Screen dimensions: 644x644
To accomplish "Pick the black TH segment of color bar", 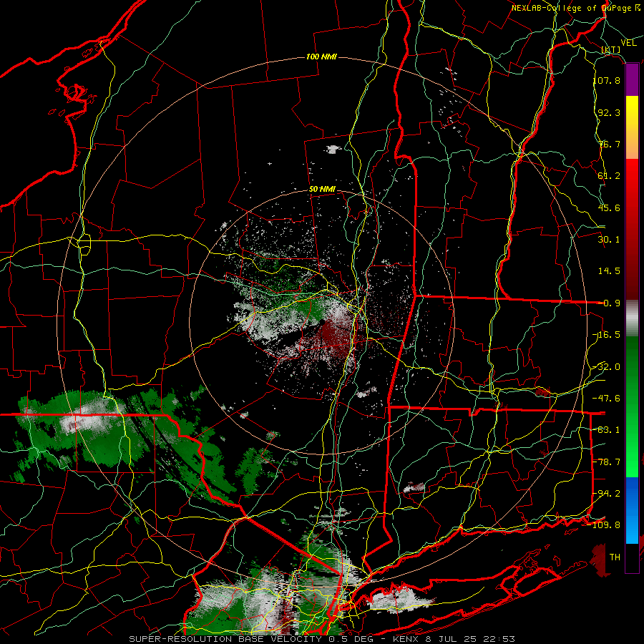I will [x=632, y=557].
